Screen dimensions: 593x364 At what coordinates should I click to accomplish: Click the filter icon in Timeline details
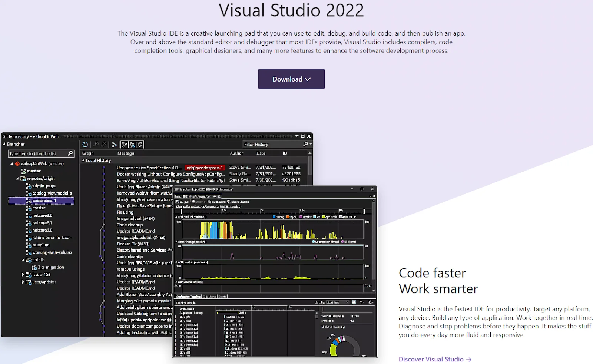pos(362,302)
